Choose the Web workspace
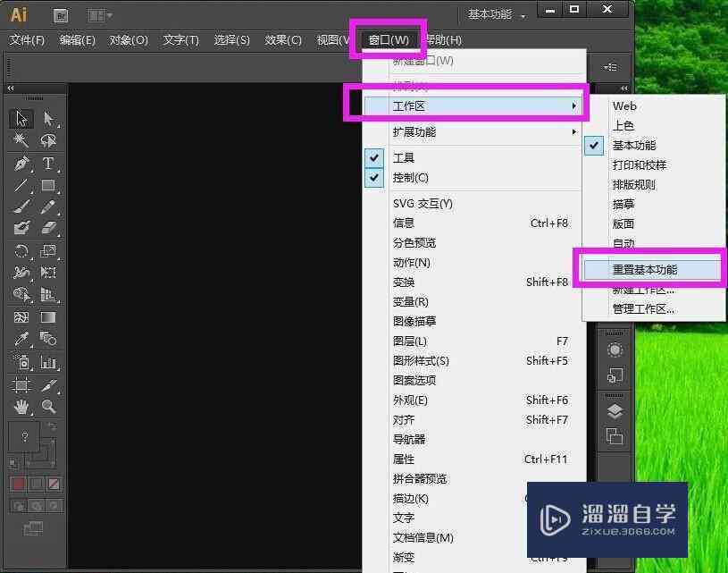728x573 pixels. click(655, 106)
